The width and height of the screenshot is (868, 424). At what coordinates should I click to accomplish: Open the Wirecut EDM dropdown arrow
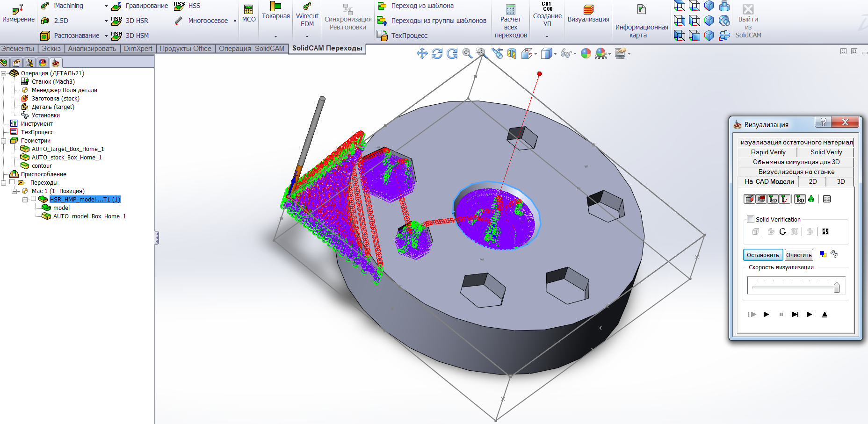307,36
